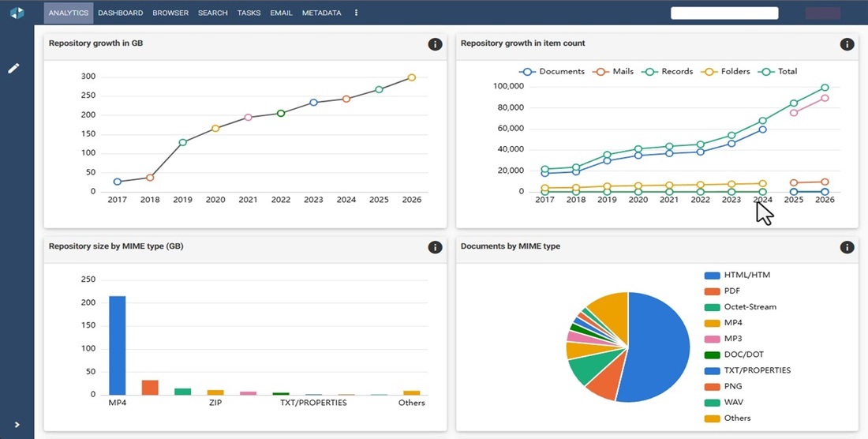Open the Tasks tab
868x439 pixels.
pos(249,13)
